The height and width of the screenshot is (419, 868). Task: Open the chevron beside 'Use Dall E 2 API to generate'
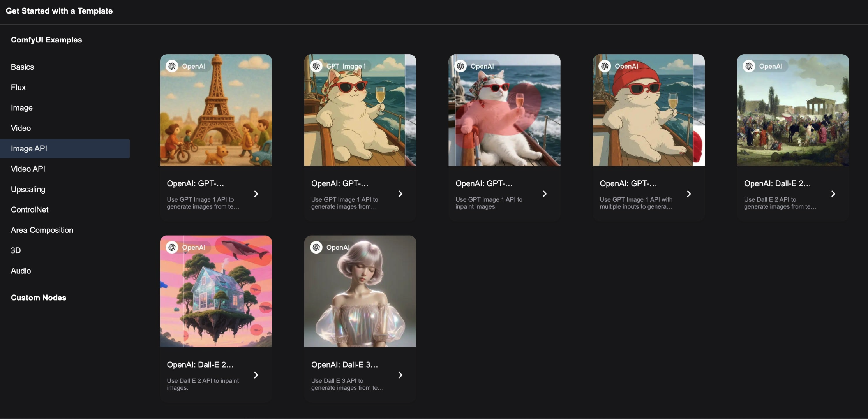pos(833,194)
